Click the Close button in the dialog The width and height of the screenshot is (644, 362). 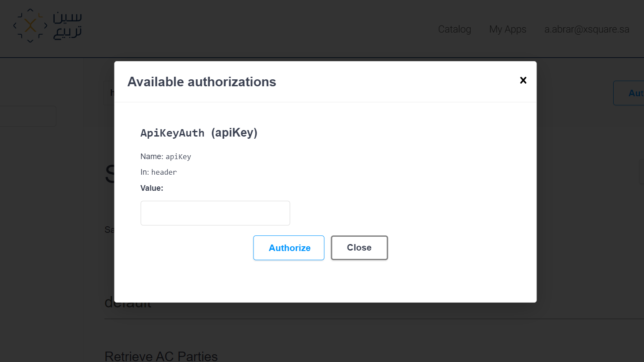(359, 248)
